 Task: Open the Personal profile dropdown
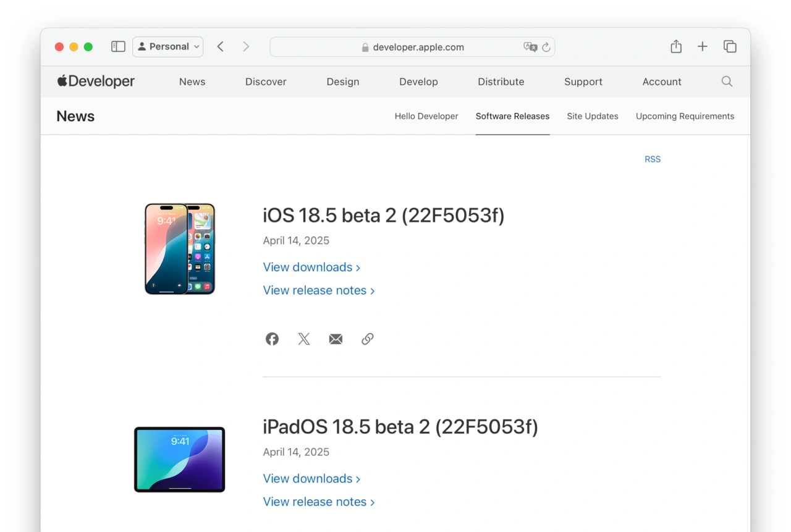coord(167,47)
